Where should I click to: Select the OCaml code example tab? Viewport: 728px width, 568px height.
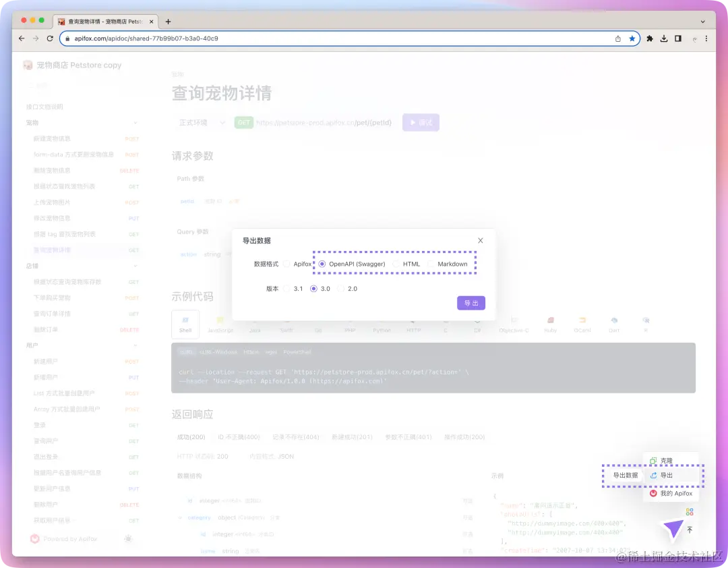pyautogui.click(x=582, y=325)
